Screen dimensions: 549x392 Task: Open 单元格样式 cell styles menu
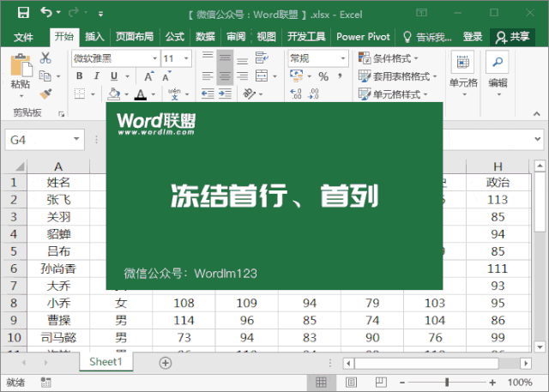tap(393, 93)
